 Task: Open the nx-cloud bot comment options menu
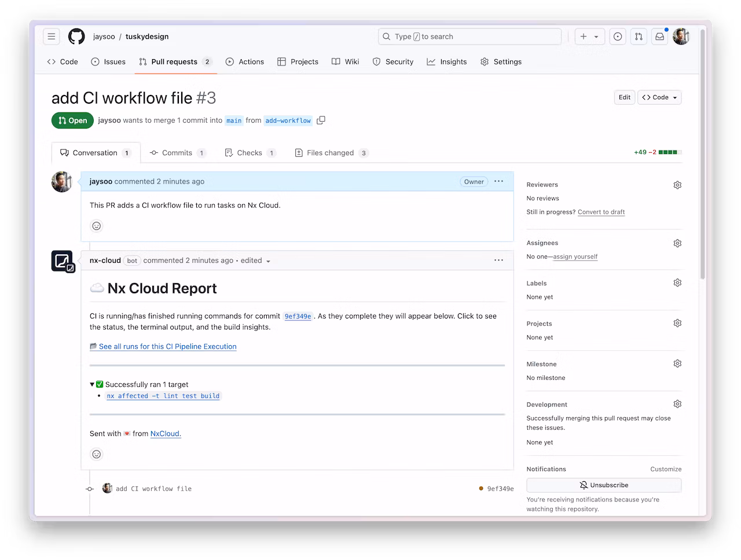[x=498, y=260]
